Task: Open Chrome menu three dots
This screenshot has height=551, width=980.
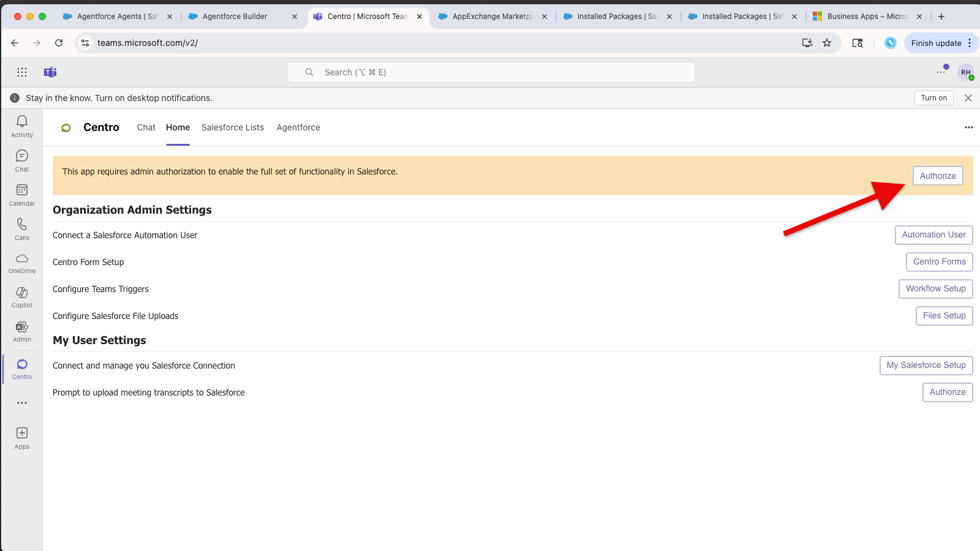Action: pos(970,43)
